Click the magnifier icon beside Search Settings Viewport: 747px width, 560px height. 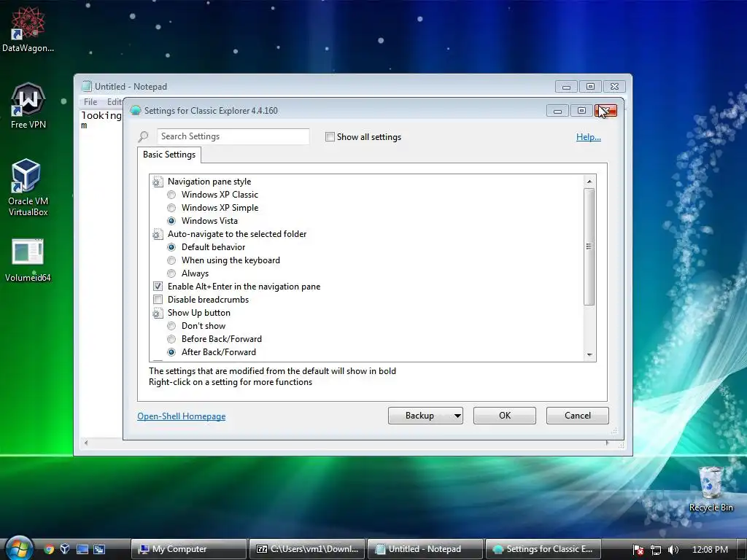pos(143,136)
